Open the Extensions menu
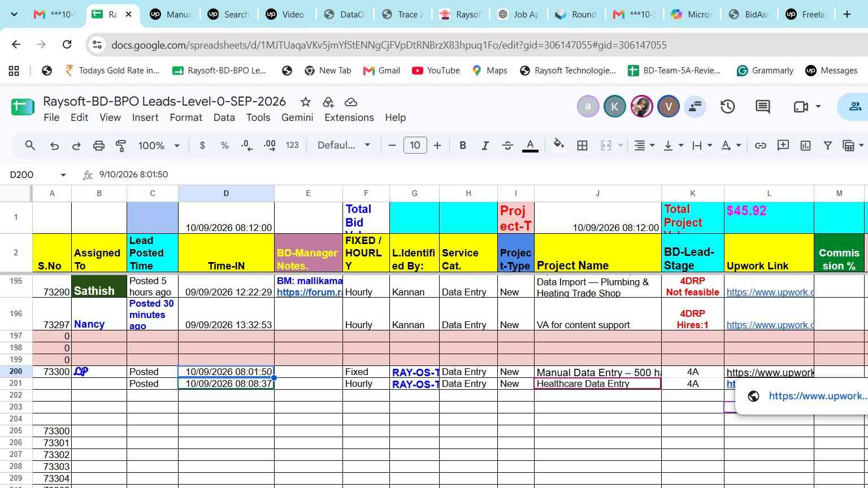 pyautogui.click(x=349, y=117)
